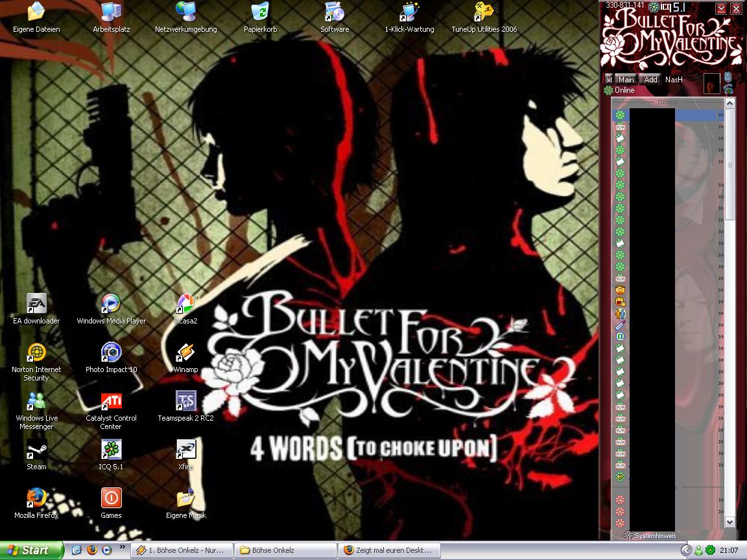Launch 1-Klick-Wartung shortcut

point(409,18)
